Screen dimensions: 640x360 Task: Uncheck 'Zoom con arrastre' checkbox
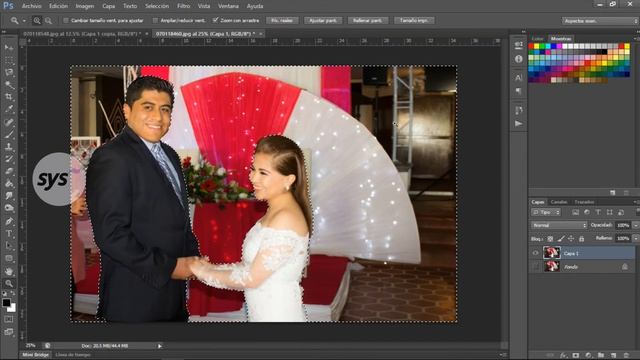(x=215, y=20)
